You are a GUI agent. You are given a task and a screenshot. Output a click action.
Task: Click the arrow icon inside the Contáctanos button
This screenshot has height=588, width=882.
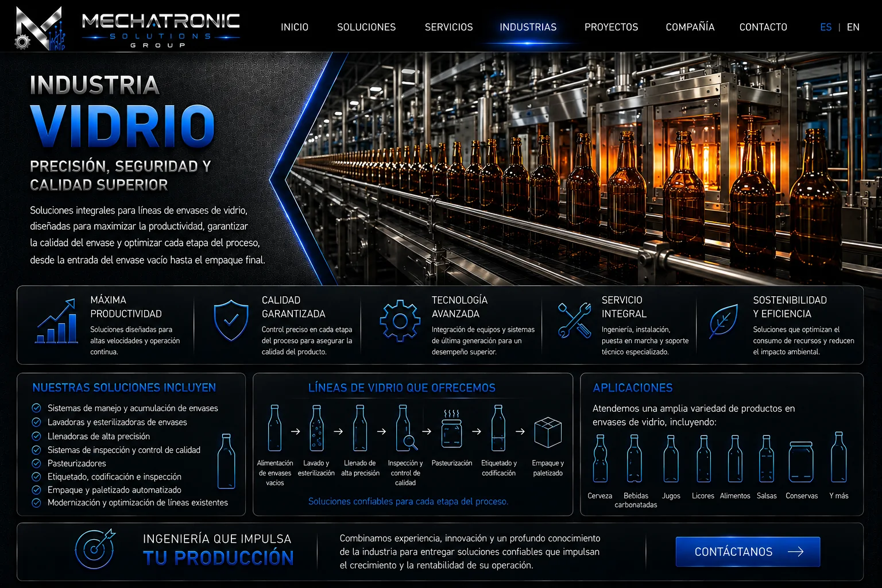(795, 552)
